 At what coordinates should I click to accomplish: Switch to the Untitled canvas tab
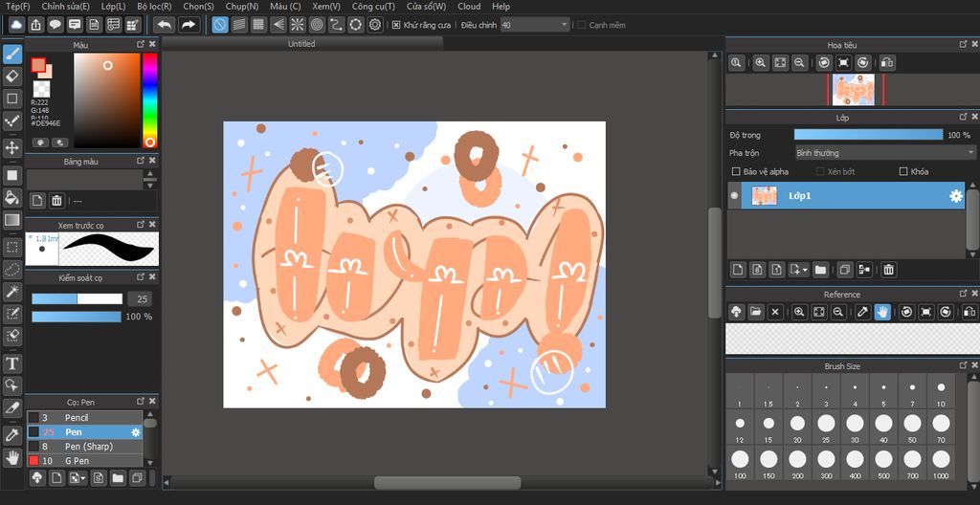point(301,44)
